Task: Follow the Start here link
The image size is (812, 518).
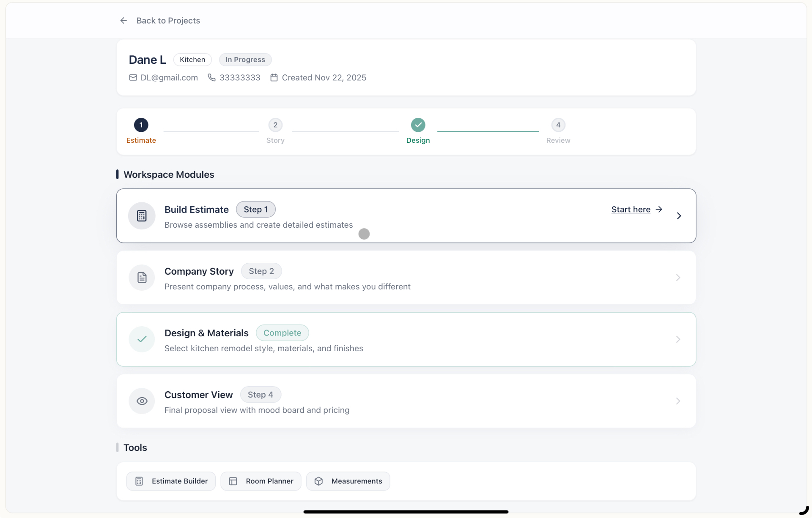Action: [631, 210]
